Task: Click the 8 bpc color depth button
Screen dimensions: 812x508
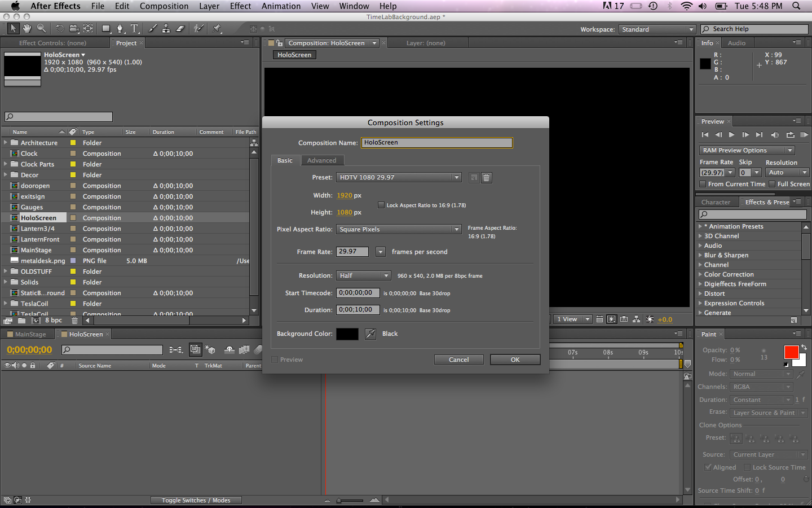Action: click(54, 321)
